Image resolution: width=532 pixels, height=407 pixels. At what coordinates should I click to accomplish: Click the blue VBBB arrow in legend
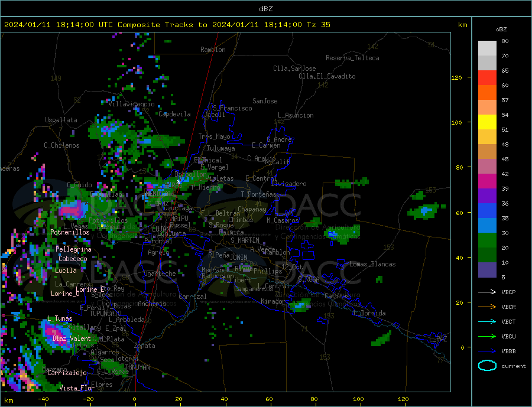click(x=487, y=351)
